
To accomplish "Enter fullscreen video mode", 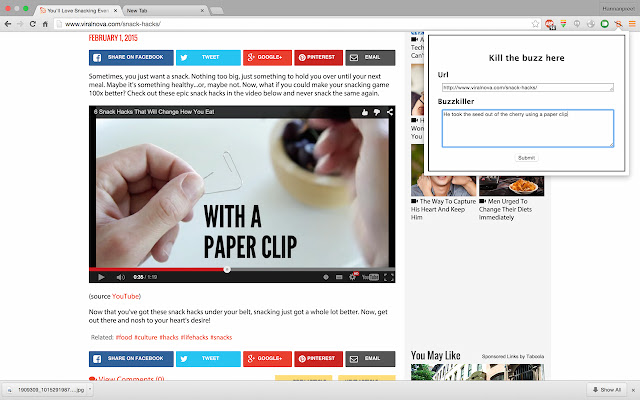I will tap(389, 277).
